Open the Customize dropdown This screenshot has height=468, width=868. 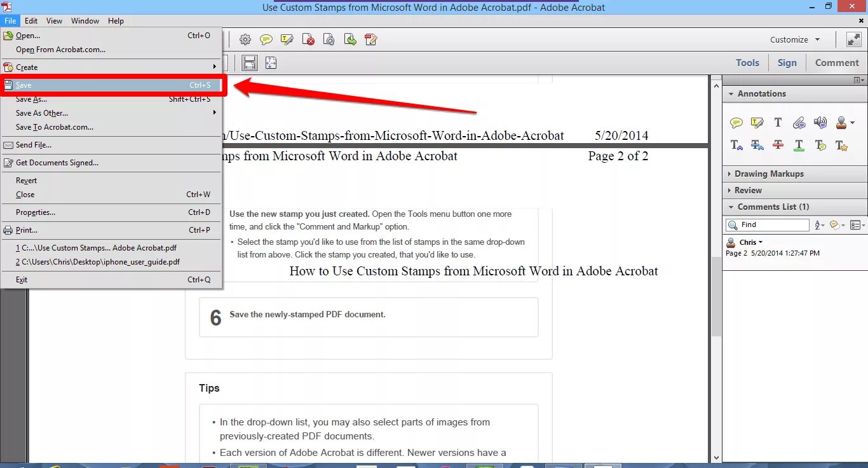point(795,39)
